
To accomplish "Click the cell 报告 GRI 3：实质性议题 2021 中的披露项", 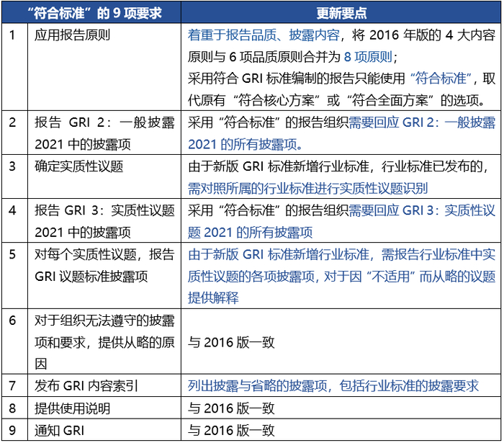I will [x=104, y=220].
